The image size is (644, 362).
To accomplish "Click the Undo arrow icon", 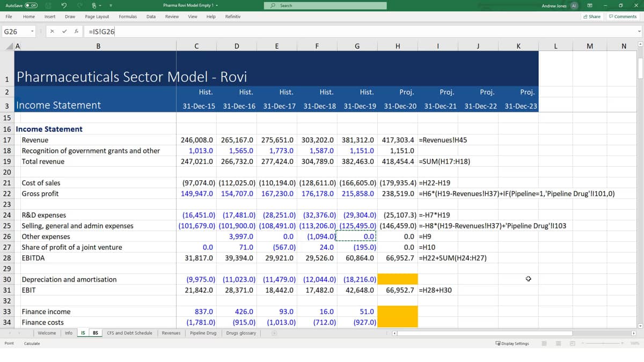I will (x=64, y=6).
